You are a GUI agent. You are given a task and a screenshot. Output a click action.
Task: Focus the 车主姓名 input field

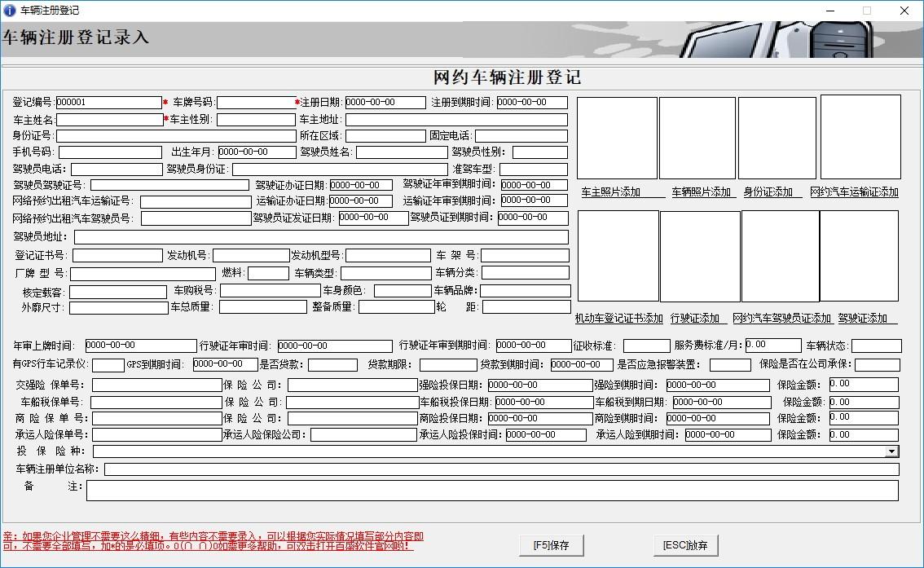point(109,120)
